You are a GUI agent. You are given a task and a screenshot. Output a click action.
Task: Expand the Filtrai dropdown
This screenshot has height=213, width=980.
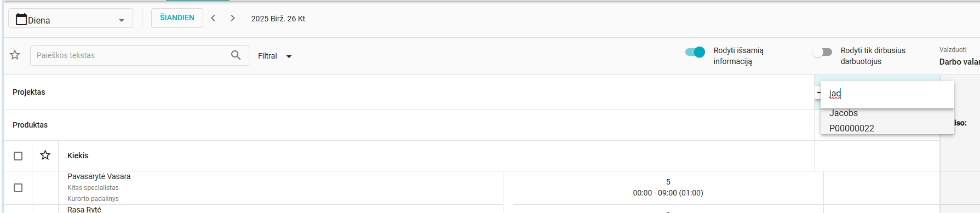click(275, 56)
